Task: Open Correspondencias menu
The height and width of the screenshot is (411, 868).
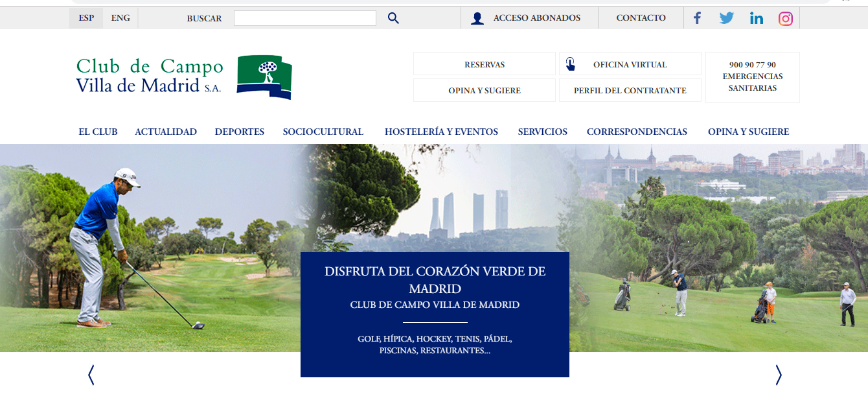Action: click(637, 132)
